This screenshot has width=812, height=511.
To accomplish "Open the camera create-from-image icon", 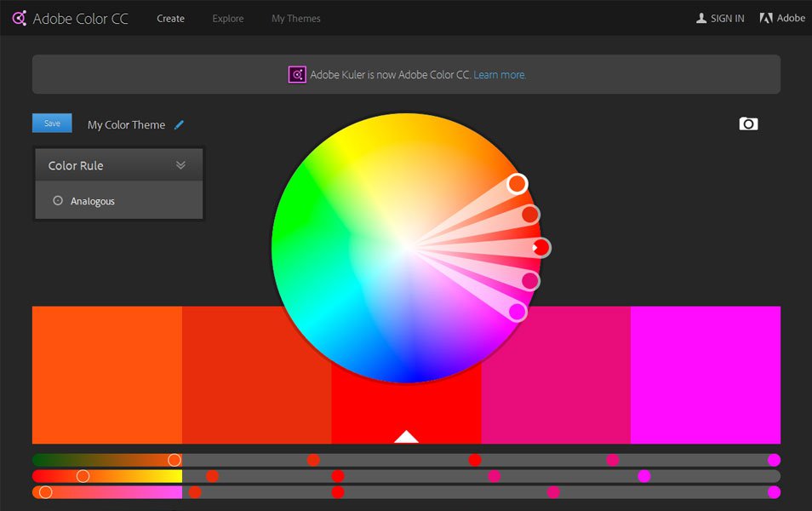I will coord(748,123).
